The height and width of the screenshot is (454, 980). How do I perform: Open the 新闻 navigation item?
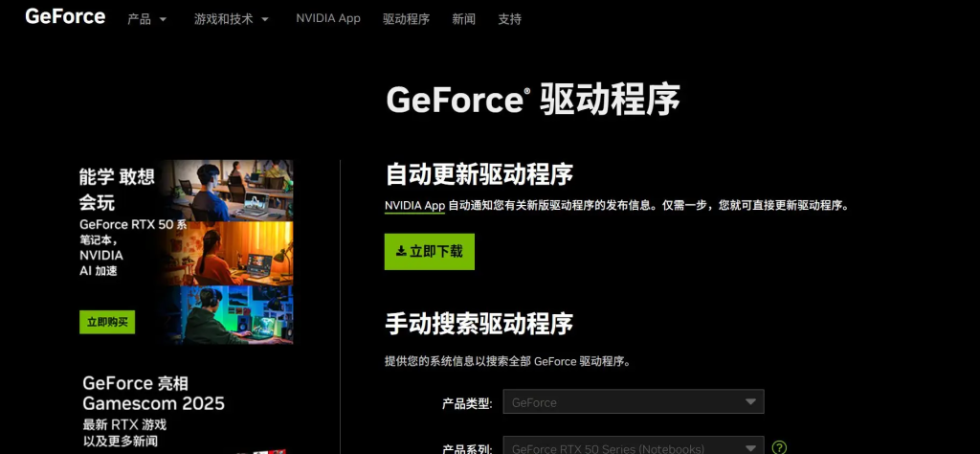point(463,19)
